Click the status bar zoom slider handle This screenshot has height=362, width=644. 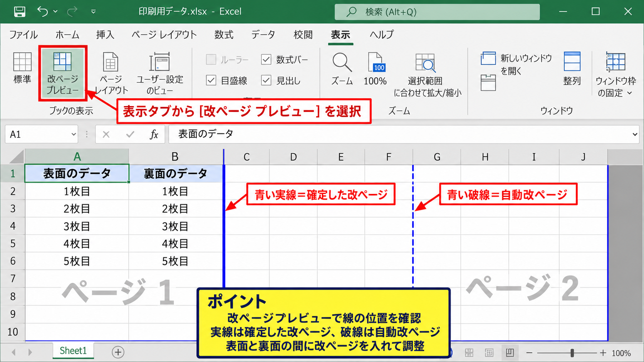point(572,353)
